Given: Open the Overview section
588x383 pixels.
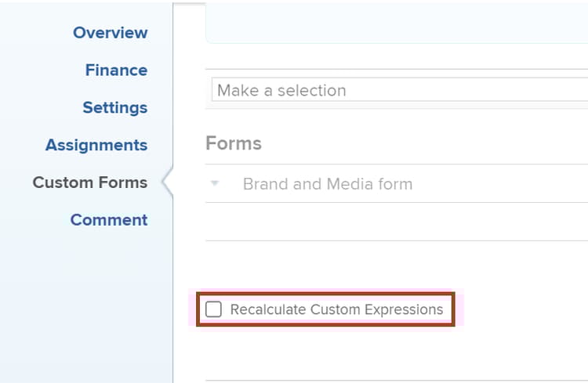Looking at the screenshot, I should (110, 33).
